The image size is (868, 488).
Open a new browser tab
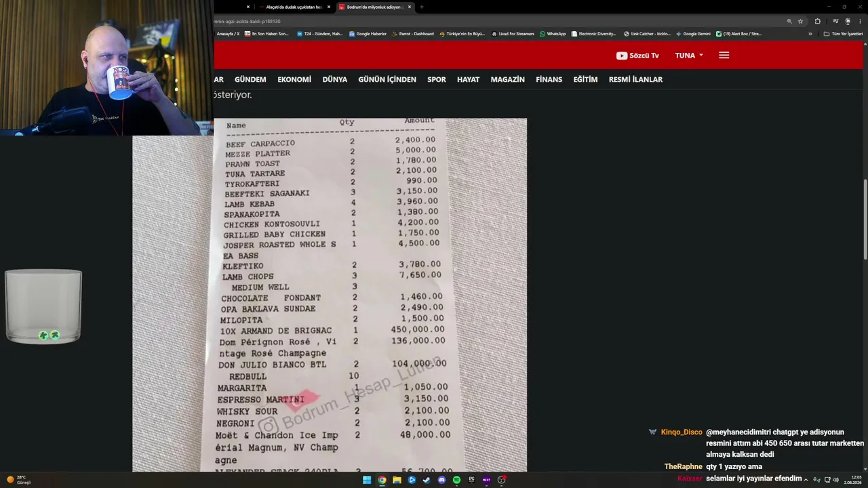421,7
